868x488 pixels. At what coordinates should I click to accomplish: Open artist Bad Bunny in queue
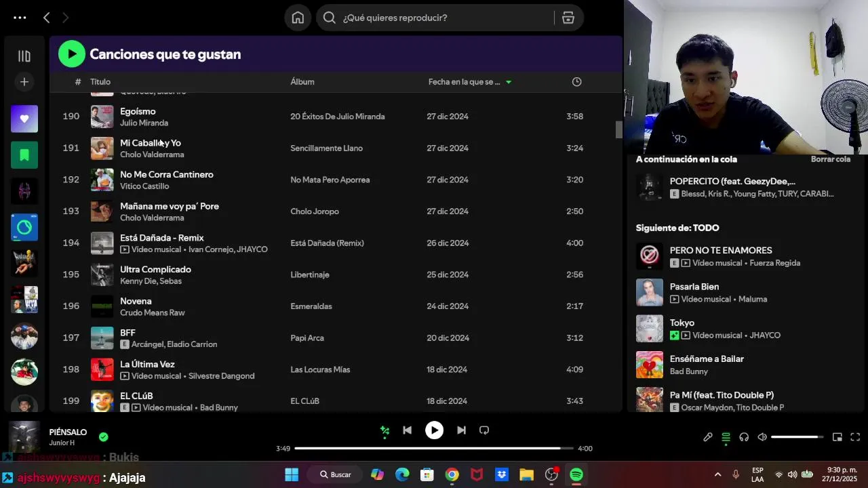click(689, 371)
